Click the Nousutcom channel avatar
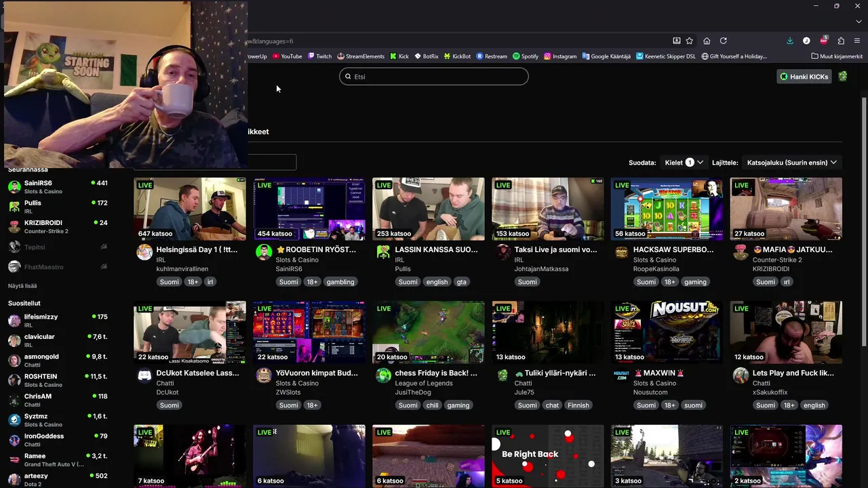The height and width of the screenshot is (488, 868). pyautogui.click(x=622, y=375)
